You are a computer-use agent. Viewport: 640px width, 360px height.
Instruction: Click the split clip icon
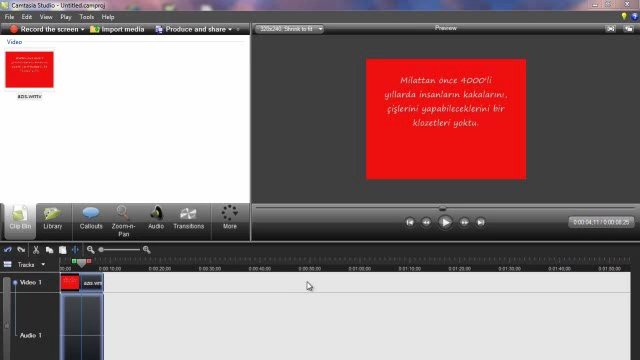75,250
